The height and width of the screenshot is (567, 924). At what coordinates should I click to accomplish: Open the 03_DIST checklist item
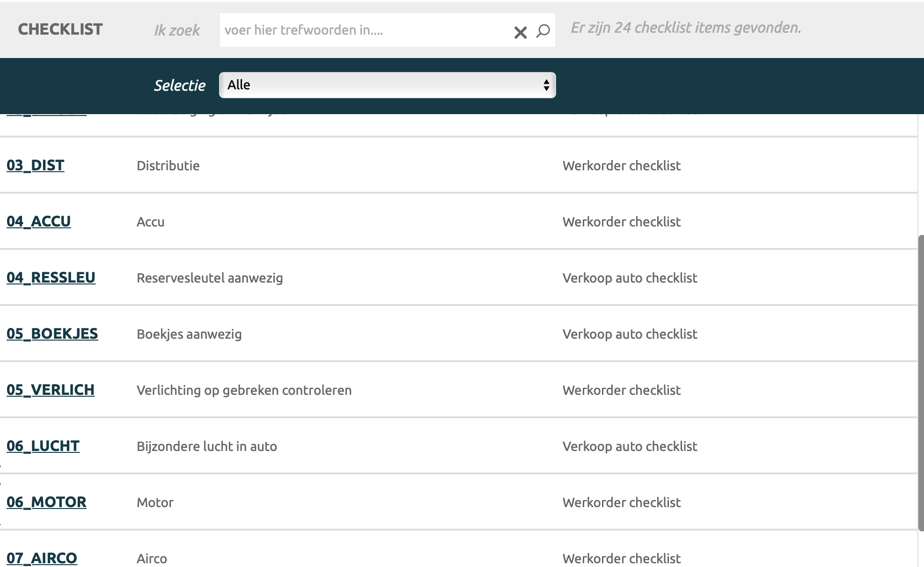coord(36,165)
